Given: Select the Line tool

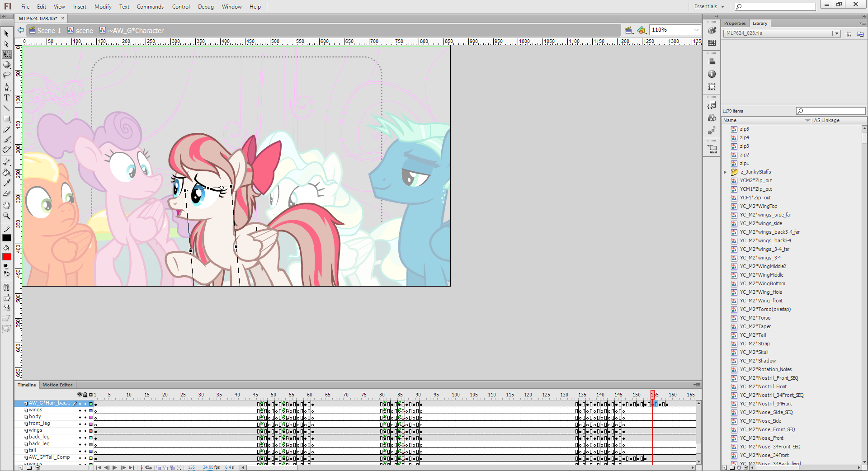Looking at the screenshot, I should 6,108.
